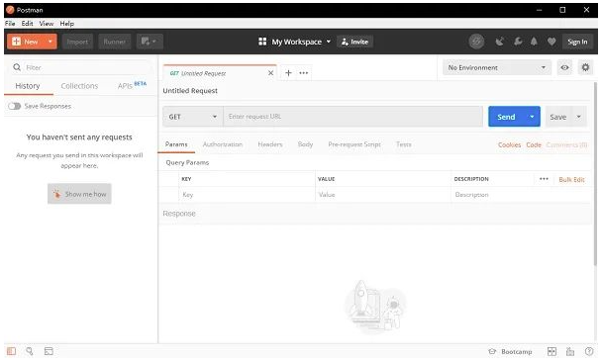Open the Code link

(534, 145)
